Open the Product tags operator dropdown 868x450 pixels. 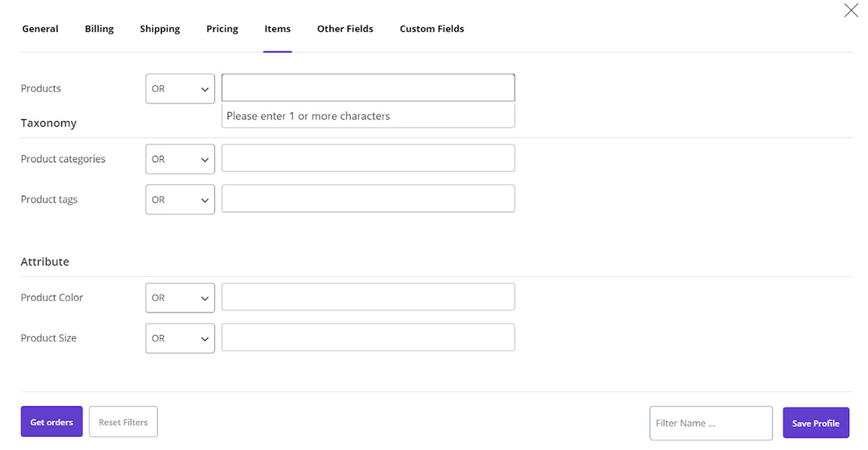(180, 200)
